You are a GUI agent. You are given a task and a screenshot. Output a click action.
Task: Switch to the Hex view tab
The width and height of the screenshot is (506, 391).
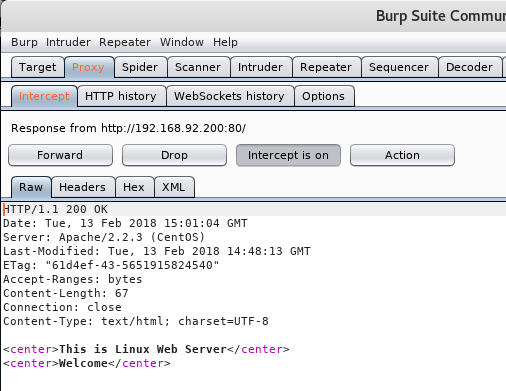[x=134, y=187]
